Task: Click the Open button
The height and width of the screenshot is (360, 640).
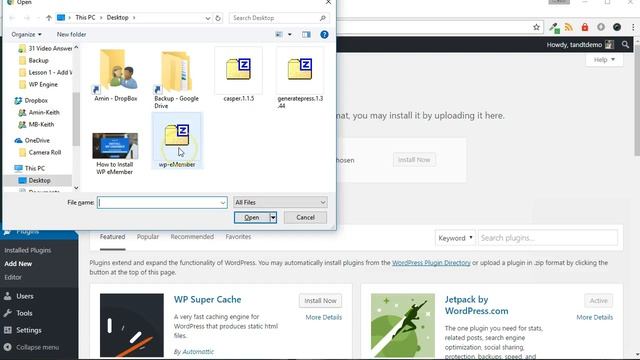Action: pos(251,218)
